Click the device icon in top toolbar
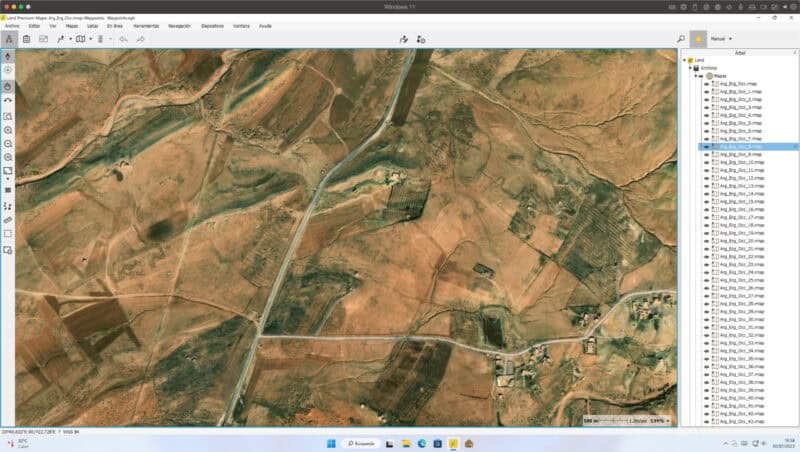The height and width of the screenshot is (452, 800). coord(101,39)
